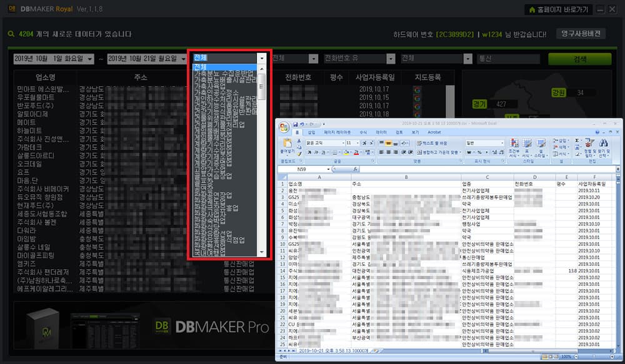Toggle italic formatting in Excel
Screen dimensions: 625x364
tap(316, 152)
